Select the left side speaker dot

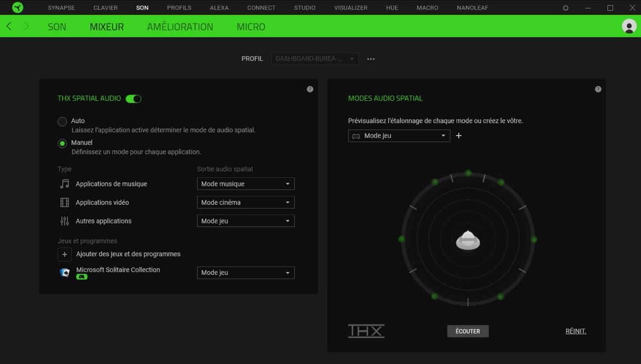402,239
